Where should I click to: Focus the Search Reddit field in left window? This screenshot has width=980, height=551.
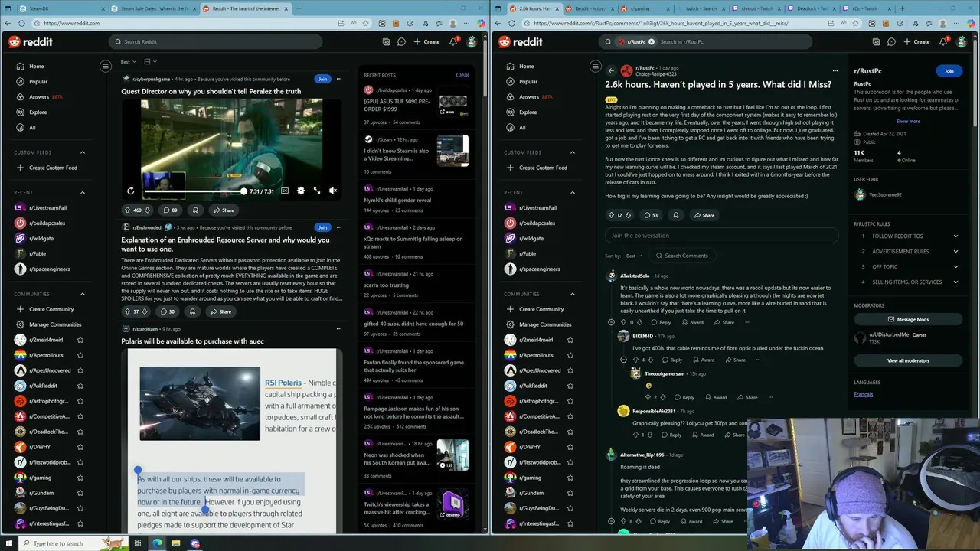tap(217, 42)
